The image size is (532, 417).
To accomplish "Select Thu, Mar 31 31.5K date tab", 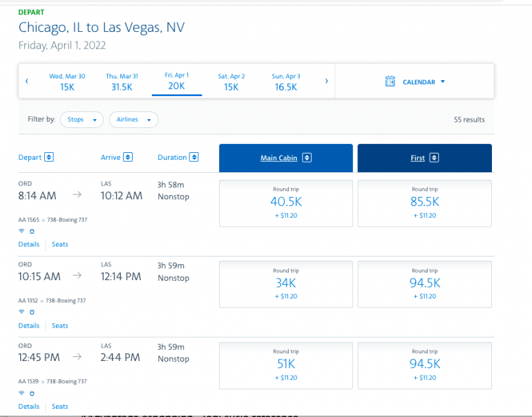I will click(x=122, y=82).
